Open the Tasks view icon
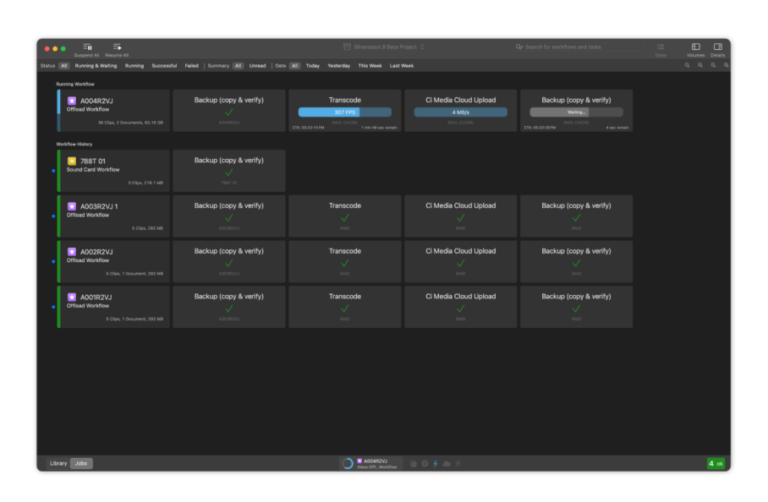 coord(660,48)
